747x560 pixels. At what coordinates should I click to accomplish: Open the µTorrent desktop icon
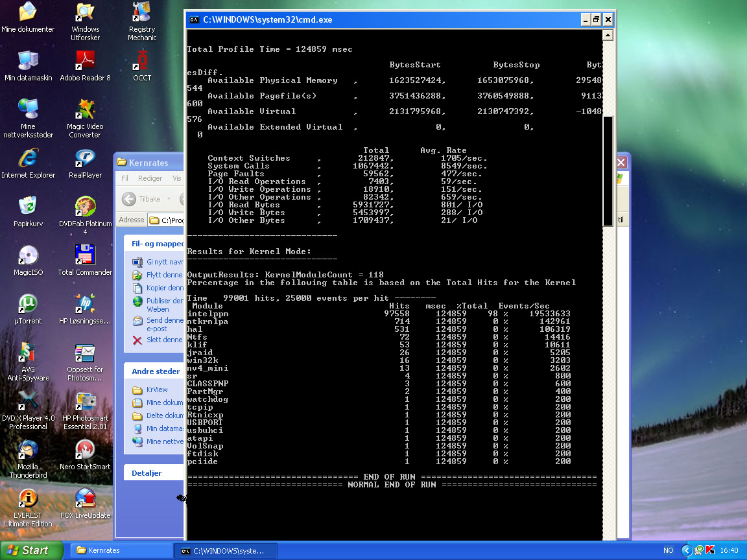28,304
